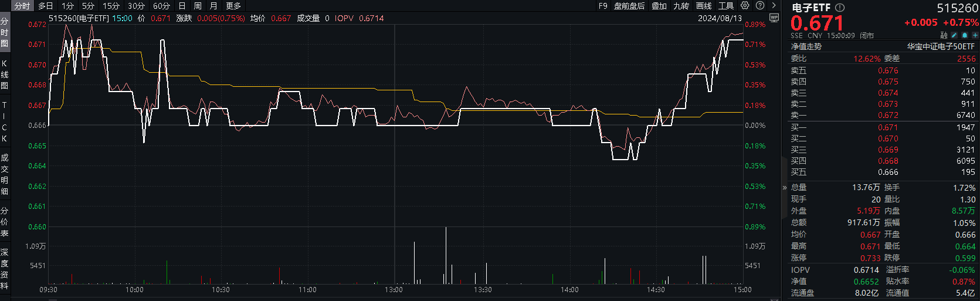
Task: Click the bell price alert icon
Action: pos(964,36)
